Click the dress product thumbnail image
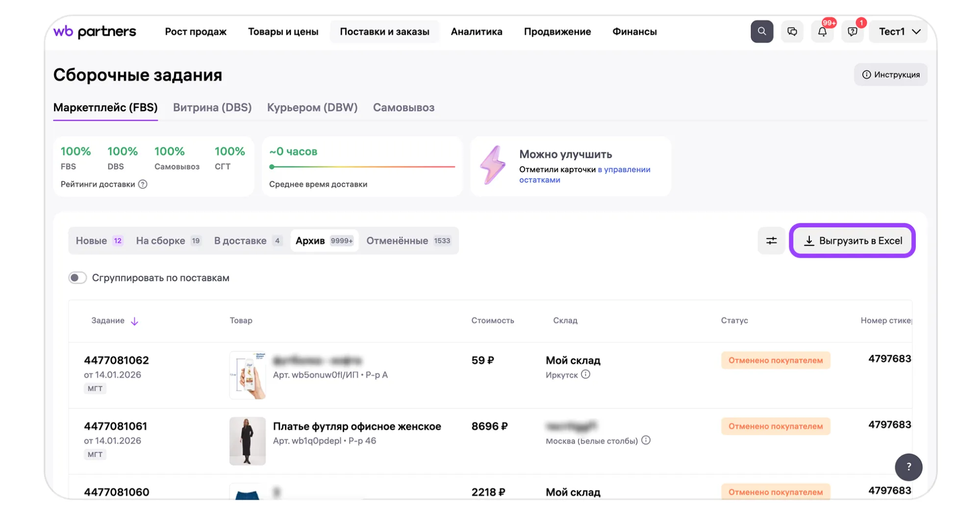Viewport: 980px width, 515px height. click(247, 441)
